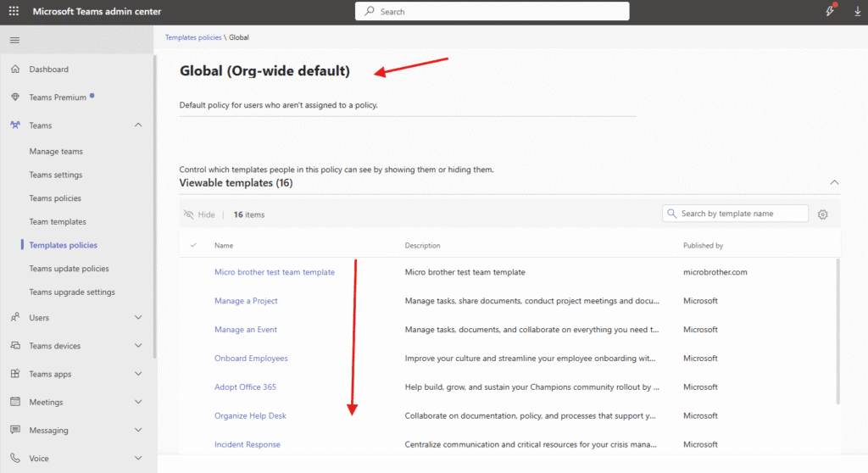Viewport: 868px width, 473px height.
Task: Collapse the Teams section in sidebar
Action: coord(138,125)
